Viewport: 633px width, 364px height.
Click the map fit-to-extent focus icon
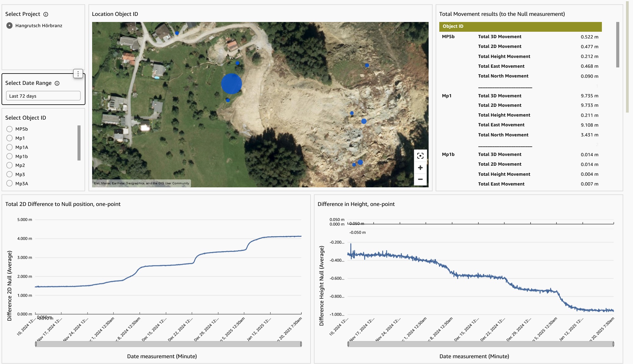tap(420, 156)
